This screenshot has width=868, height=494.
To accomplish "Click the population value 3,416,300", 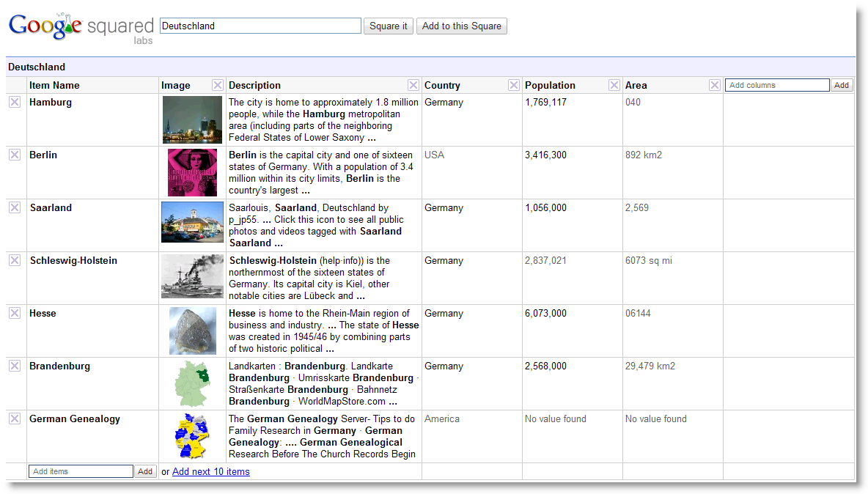I will [546, 155].
